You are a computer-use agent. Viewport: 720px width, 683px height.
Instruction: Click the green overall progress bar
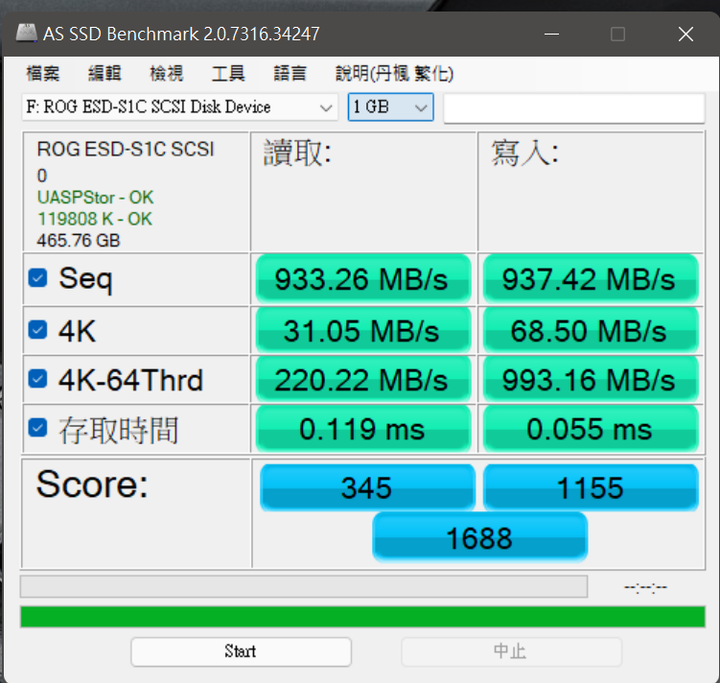363,617
